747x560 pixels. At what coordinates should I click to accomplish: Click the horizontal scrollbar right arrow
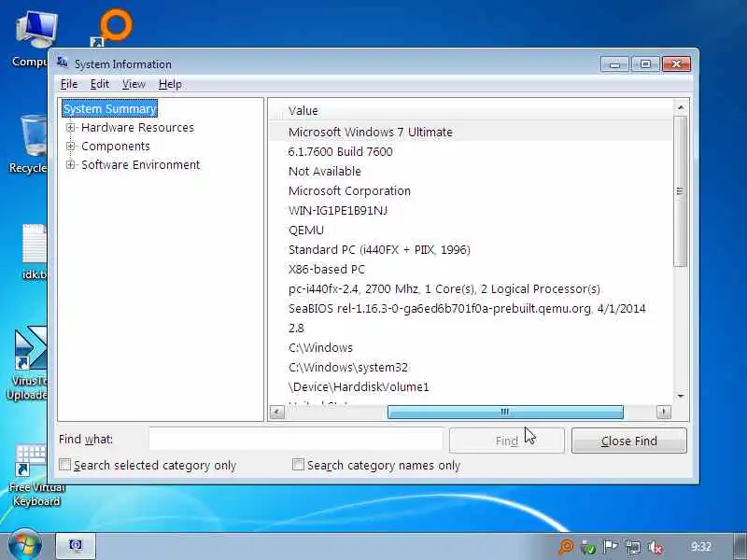pyautogui.click(x=664, y=412)
